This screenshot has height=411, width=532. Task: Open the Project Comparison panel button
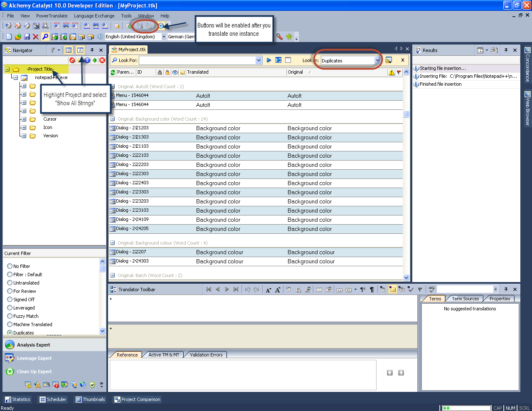coord(137,399)
